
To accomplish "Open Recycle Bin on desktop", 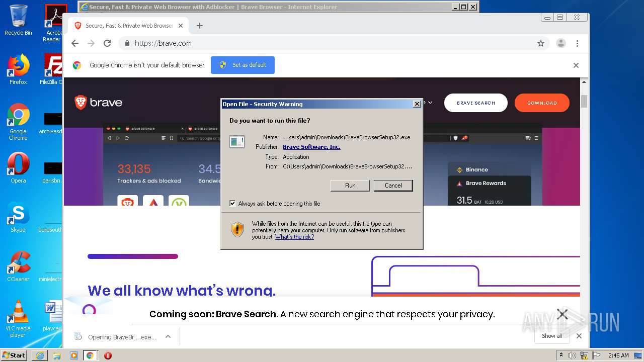I will coord(18,20).
